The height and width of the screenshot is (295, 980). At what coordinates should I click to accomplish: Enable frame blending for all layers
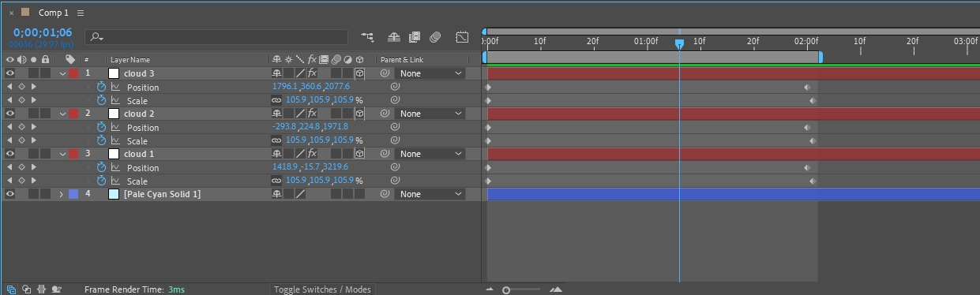coord(415,36)
